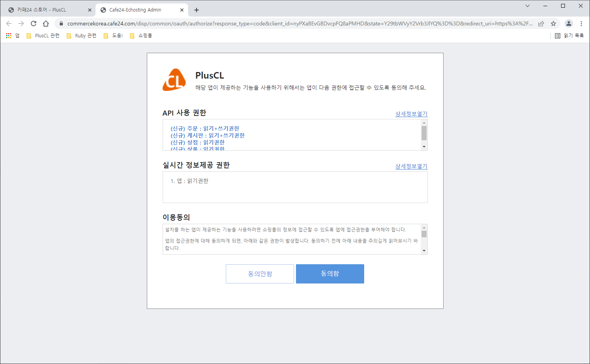
Task: Go to the browser home page icon
Action: tap(46, 23)
